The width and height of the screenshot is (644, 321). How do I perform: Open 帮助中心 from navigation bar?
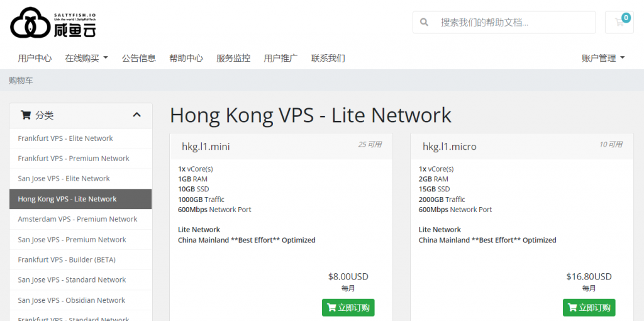point(186,58)
